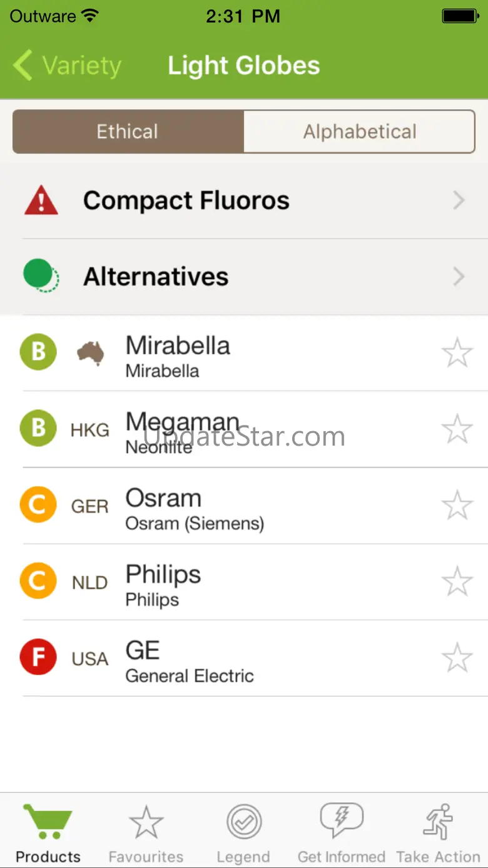This screenshot has height=868, width=488.
Task: Select the Ethical sorting tab
Action: pos(128,131)
